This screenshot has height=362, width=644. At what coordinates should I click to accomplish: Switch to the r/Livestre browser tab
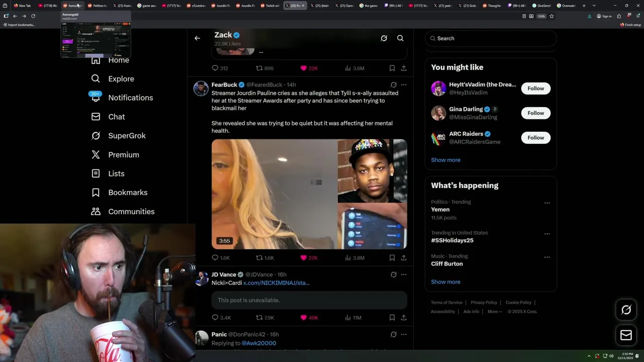pyautogui.click(x=196, y=6)
